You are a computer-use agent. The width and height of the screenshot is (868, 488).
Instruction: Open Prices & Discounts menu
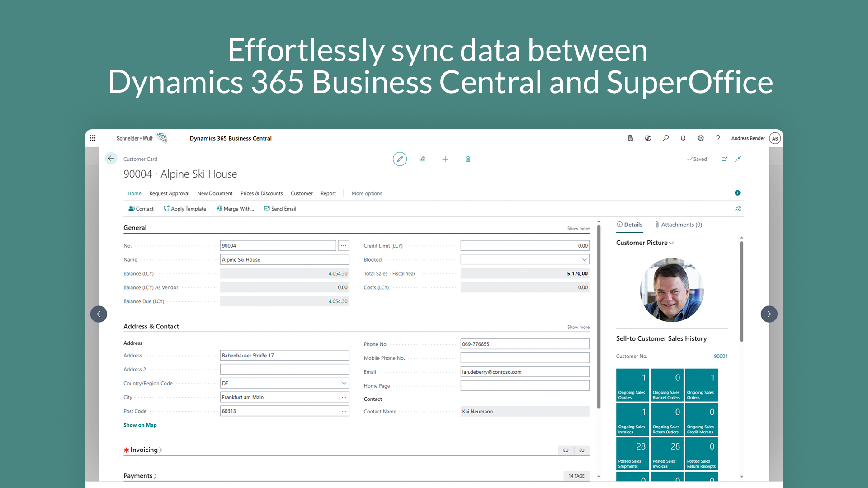tap(261, 193)
